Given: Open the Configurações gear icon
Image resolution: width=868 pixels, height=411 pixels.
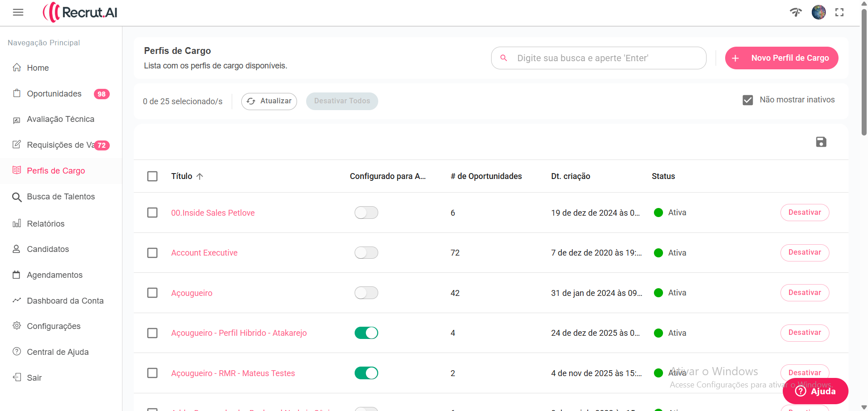Looking at the screenshot, I should (x=17, y=326).
